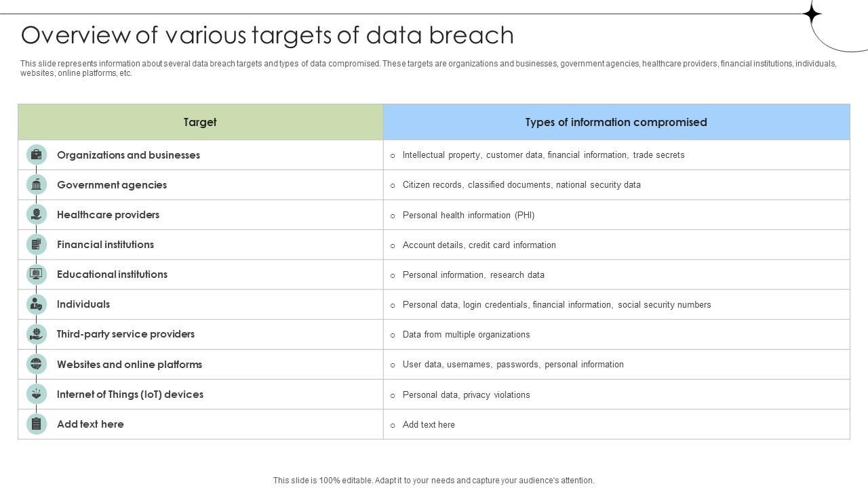Click the bold Add text here placeholder label
868x488 pixels.
[90, 424]
